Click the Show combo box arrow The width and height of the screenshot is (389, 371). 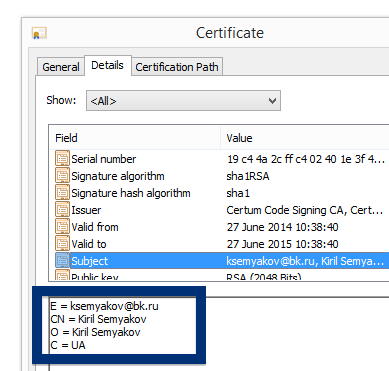[272, 100]
